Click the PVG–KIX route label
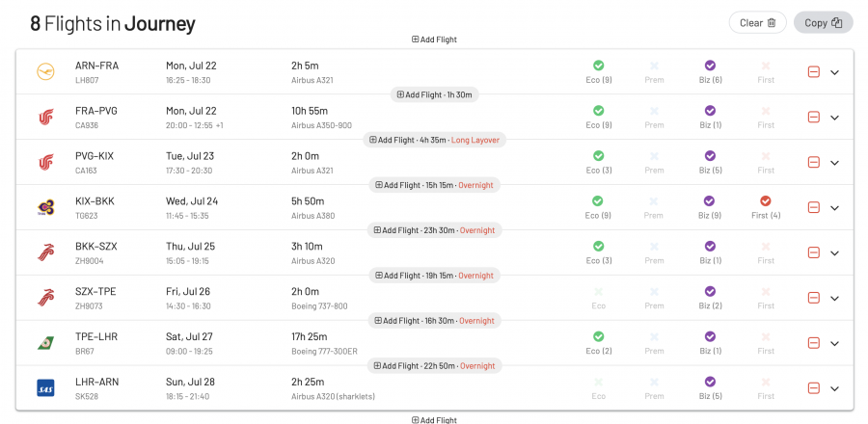 click(95, 156)
